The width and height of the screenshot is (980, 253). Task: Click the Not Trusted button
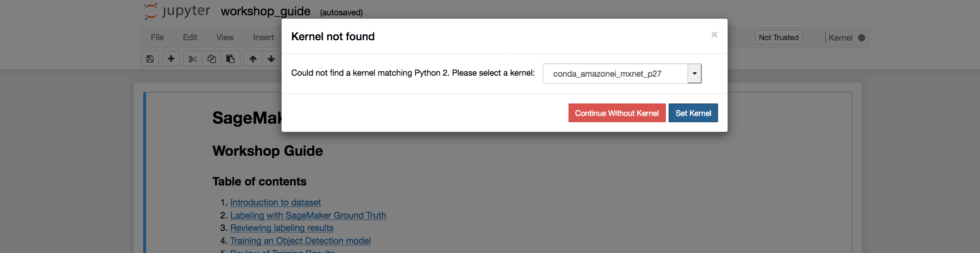[778, 37]
